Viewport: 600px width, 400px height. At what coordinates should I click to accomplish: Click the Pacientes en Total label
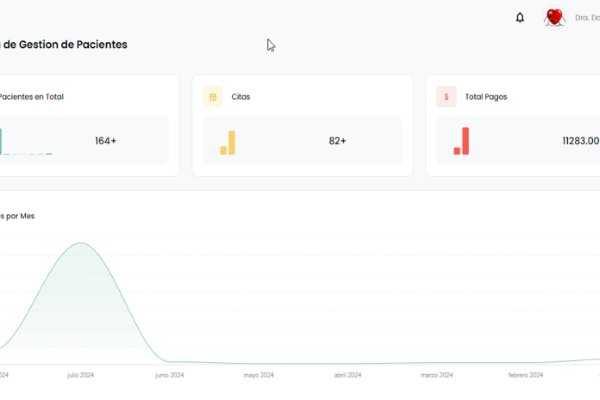coord(31,97)
